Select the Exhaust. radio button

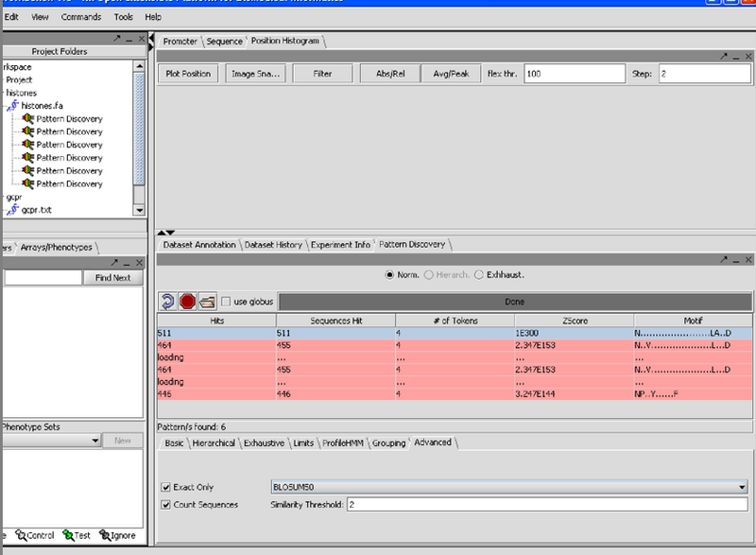480,274
